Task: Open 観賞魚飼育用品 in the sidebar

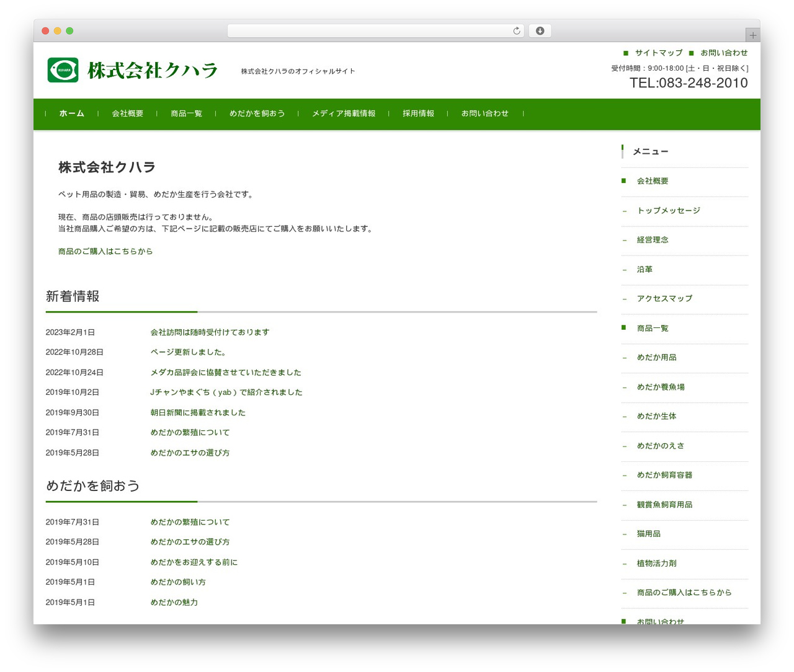Action: (664, 505)
